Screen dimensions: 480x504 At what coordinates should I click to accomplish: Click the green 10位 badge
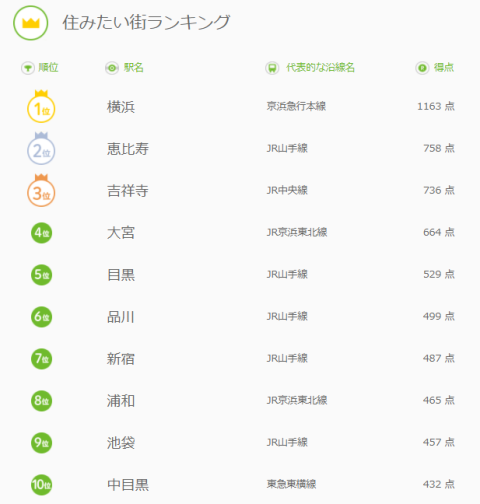[42, 485]
